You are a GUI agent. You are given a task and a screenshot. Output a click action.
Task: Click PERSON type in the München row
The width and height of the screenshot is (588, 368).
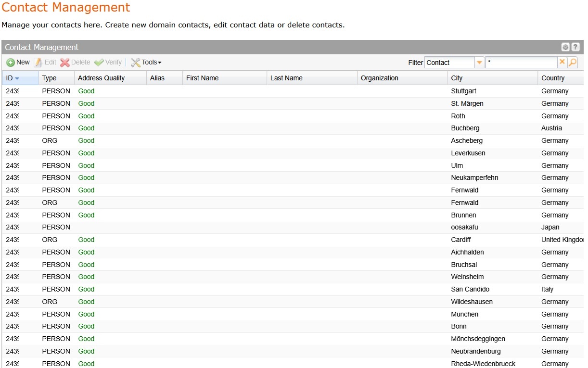tap(56, 314)
